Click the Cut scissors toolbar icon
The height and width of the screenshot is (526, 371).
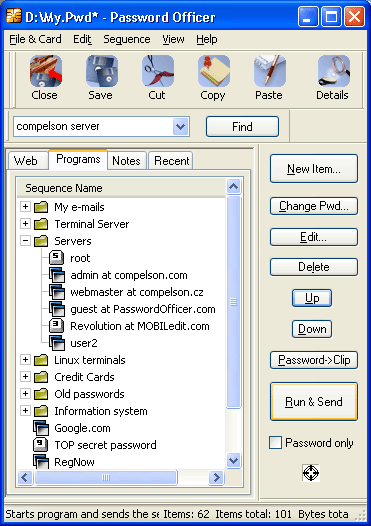coord(158,71)
